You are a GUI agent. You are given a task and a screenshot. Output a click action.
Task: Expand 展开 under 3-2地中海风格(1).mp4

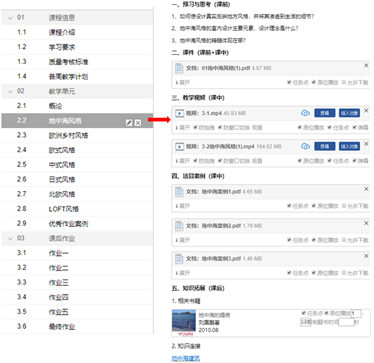click(183, 161)
